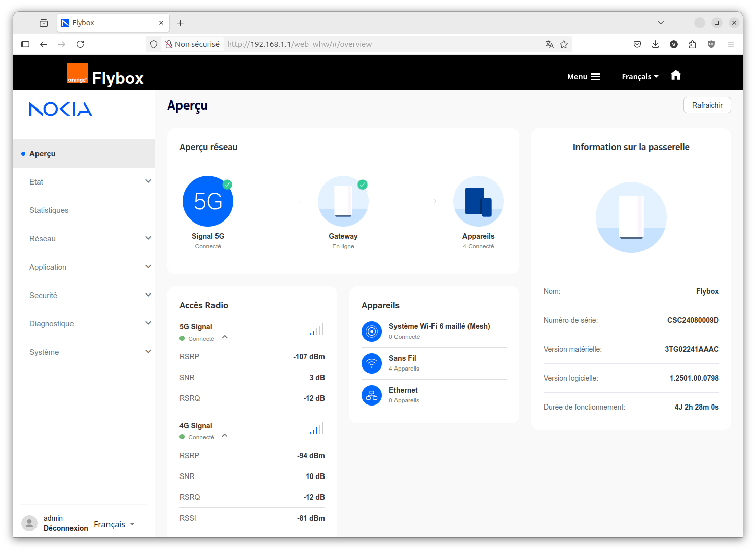Viewport: 756px width, 552px height.
Task: Click the gateway image in passerelle panel
Action: click(631, 217)
